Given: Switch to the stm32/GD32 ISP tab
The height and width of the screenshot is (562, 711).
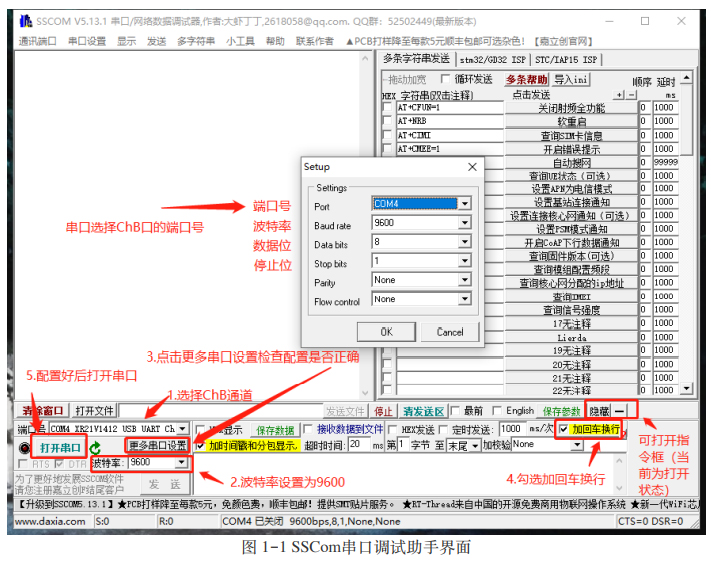Looking at the screenshot, I should coord(492,59).
